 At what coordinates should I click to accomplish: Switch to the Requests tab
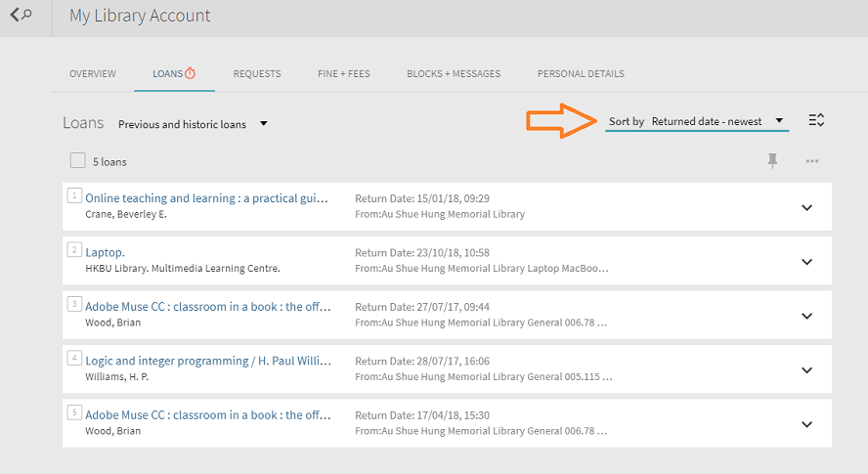257,73
